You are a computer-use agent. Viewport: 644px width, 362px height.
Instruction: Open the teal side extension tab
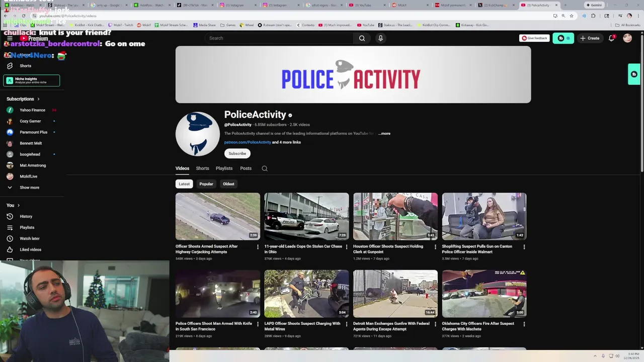pyautogui.click(x=634, y=74)
